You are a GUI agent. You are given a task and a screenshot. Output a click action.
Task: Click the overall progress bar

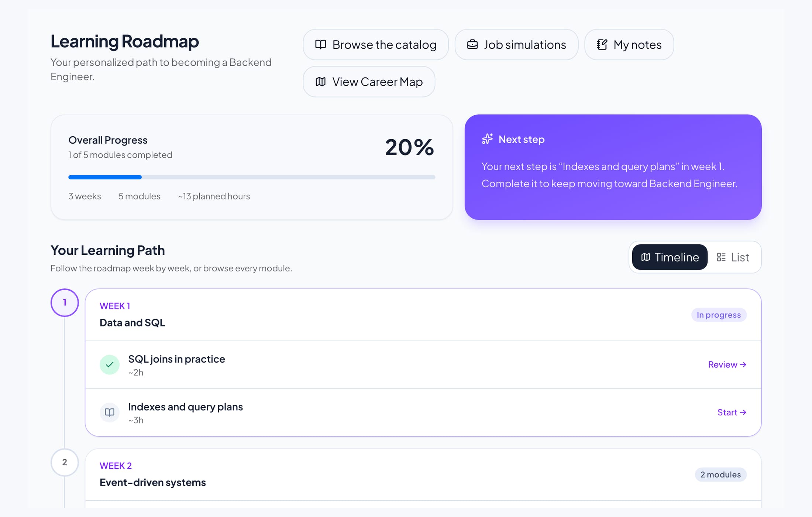tap(252, 177)
